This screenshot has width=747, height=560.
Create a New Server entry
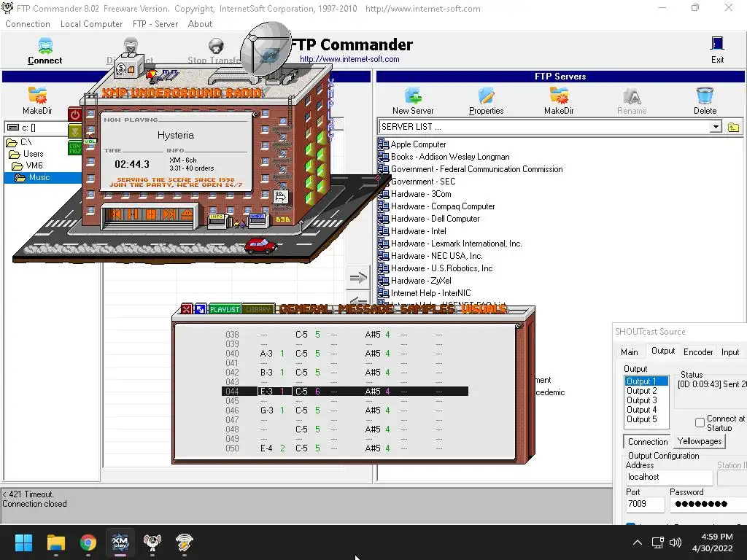[x=413, y=101]
